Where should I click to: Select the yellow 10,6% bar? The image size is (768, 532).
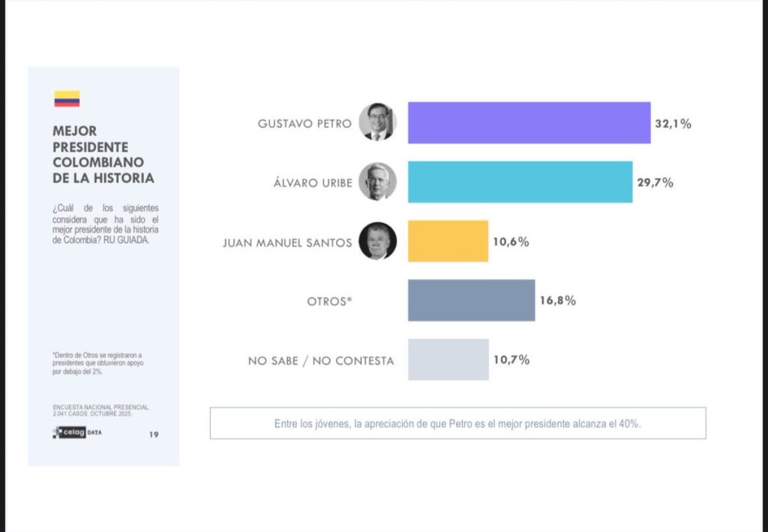click(x=448, y=241)
